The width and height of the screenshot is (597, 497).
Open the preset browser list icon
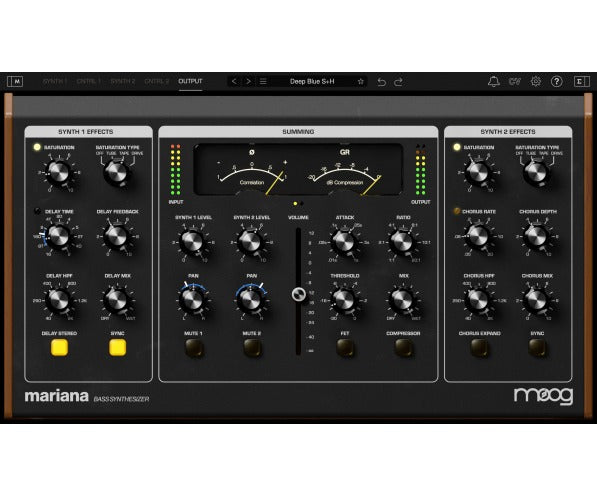click(x=263, y=82)
